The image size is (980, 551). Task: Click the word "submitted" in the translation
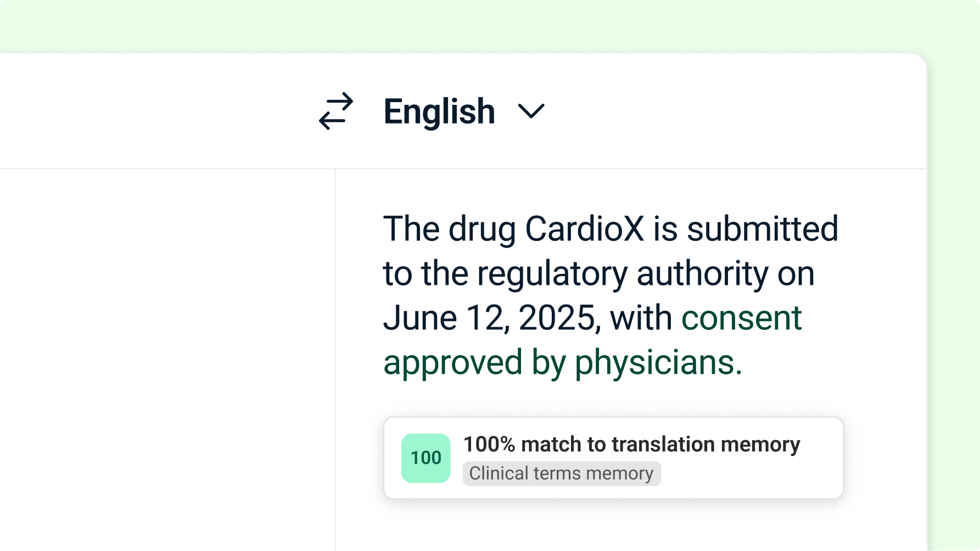762,229
